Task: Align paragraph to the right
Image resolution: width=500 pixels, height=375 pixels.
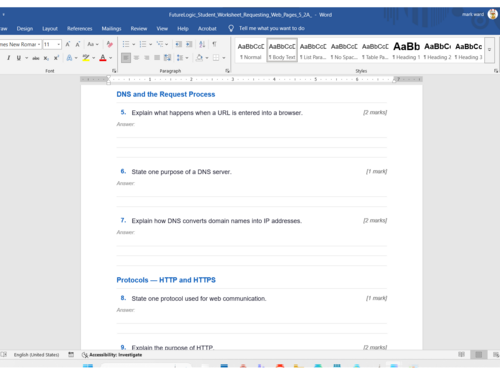Action: (147, 58)
